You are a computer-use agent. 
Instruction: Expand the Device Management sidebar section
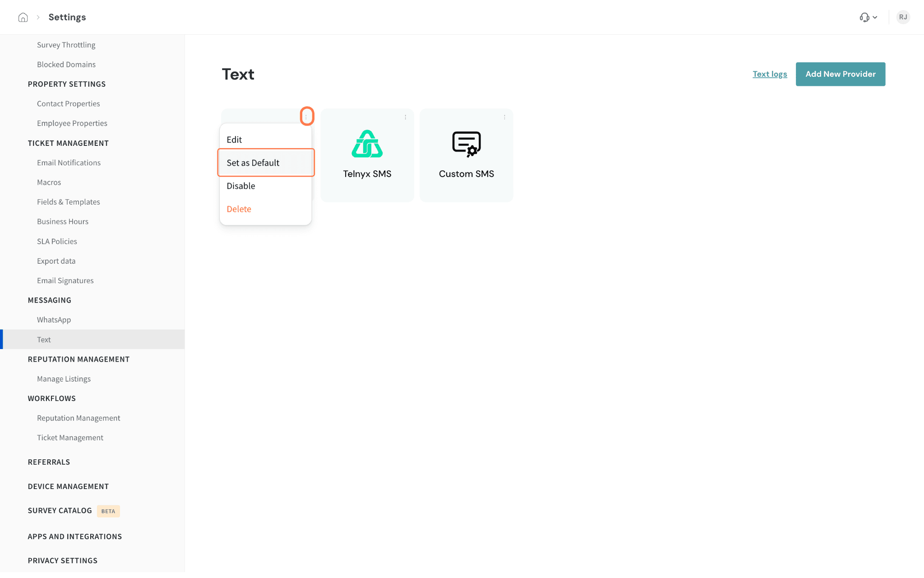coord(68,486)
